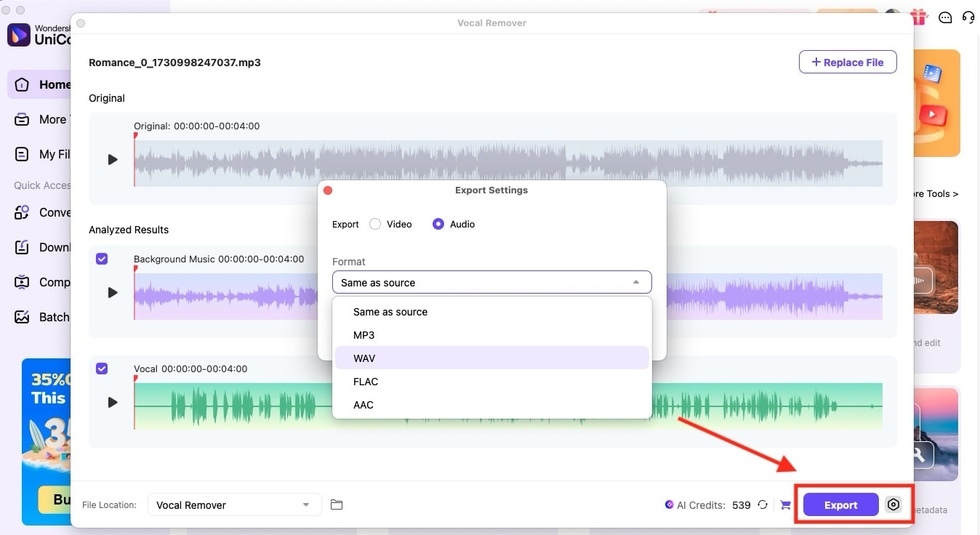This screenshot has width=980, height=535.
Task: Open Compressor icon in sidebar
Action: tap(23, 282)
